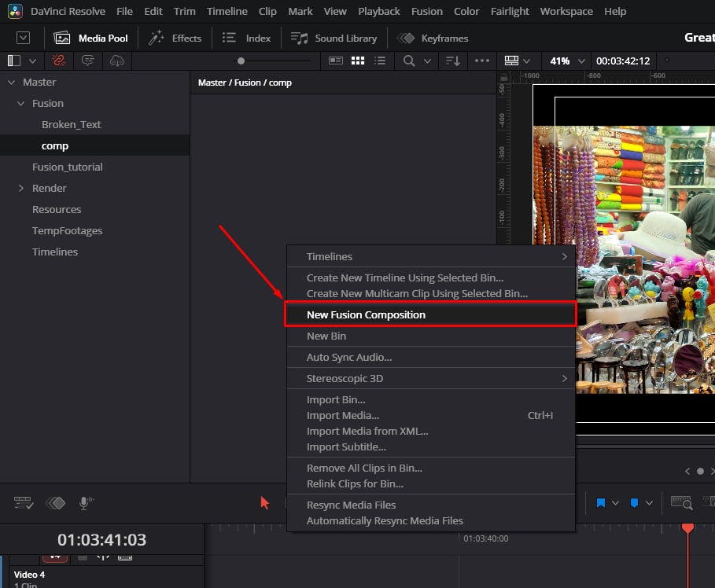Switch media pool to thumbnail view
This screenshot has width=715, height=588.
click(358, 61)
